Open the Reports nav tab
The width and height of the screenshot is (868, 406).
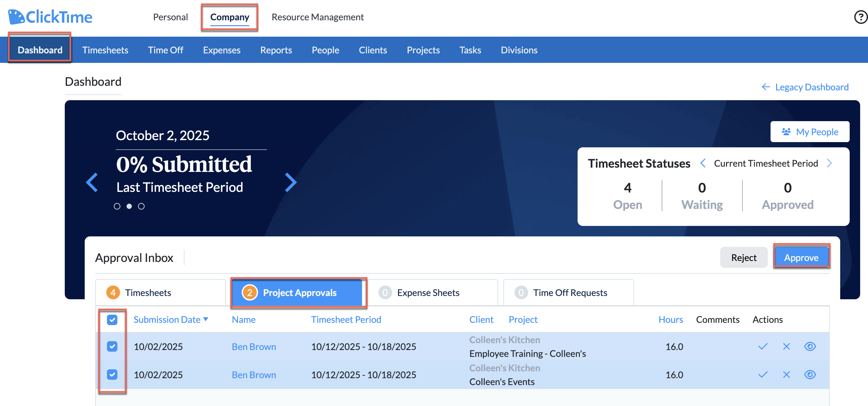(x=276, y=50)
